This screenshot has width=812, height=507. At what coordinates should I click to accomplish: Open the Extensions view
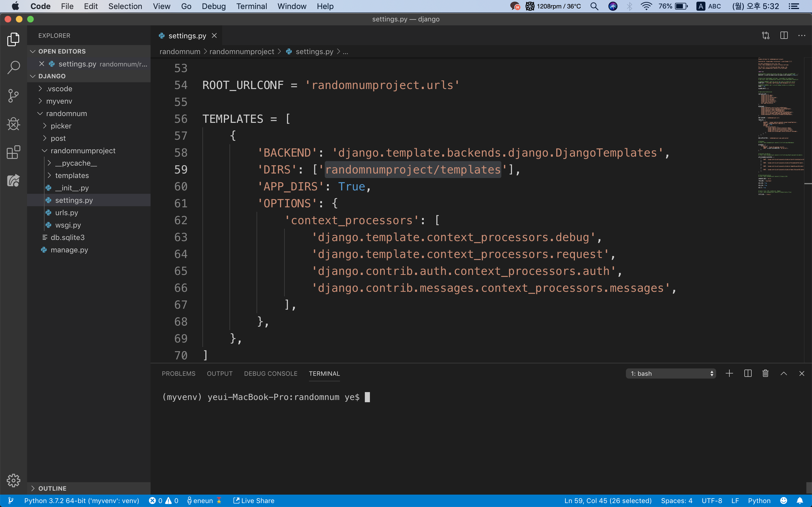tap(14, 152)
